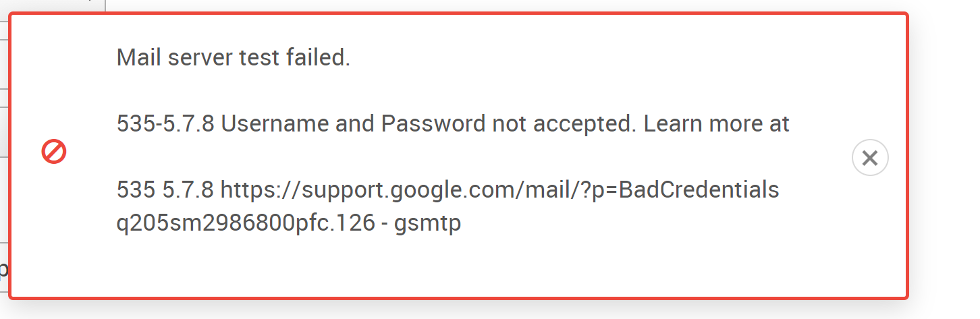Click the red prohibited error icon
980x319 pixels.
click(x=54, y=152)
